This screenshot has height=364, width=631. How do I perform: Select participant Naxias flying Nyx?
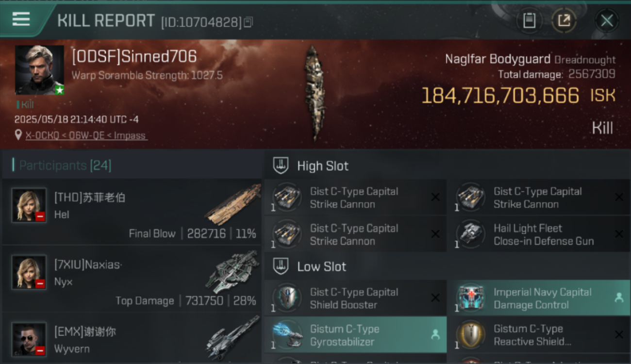[132, 279]
